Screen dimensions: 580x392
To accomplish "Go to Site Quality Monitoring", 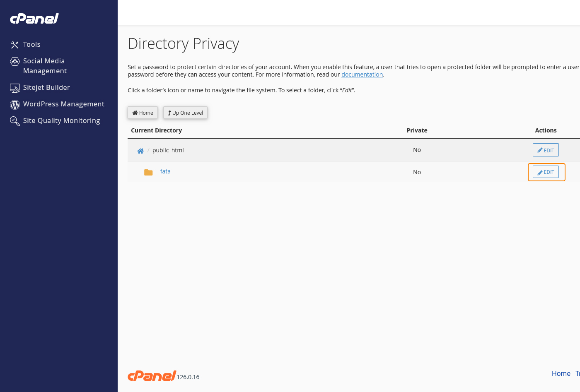I will 61,120.
